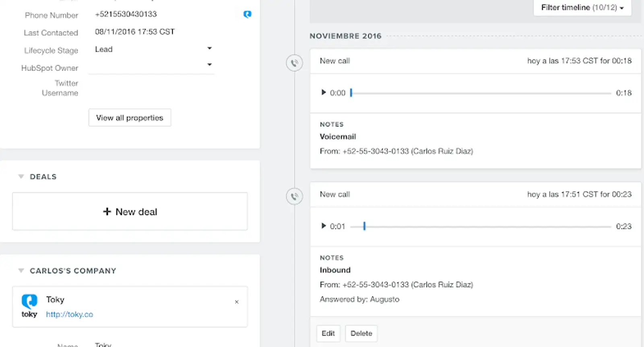Remove the Toky company association

point(237,302)
